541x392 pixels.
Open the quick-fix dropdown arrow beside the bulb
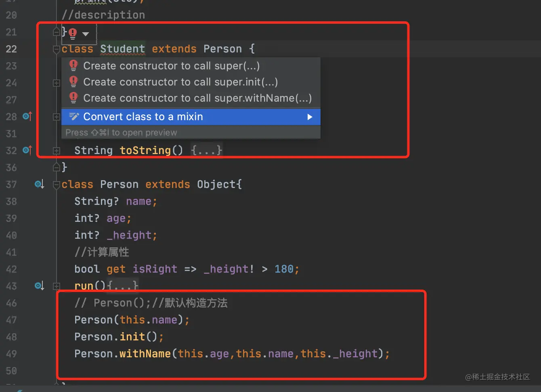click(x=86, y=34)
